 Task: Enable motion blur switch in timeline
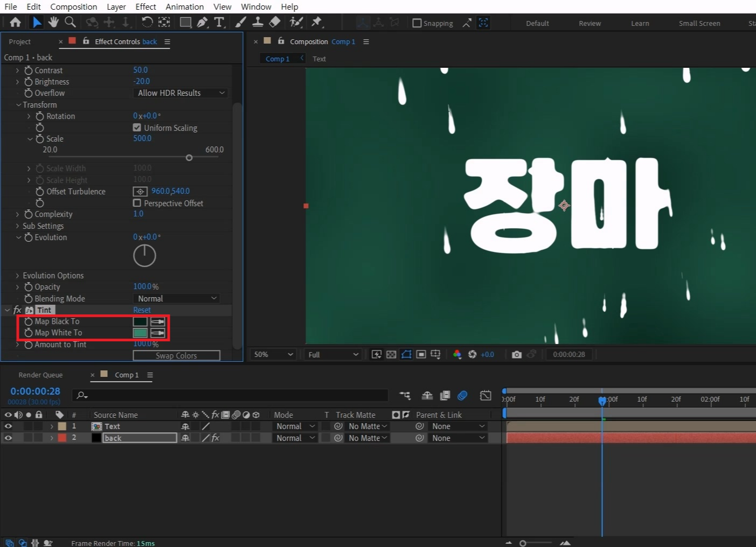pos(462,396)
